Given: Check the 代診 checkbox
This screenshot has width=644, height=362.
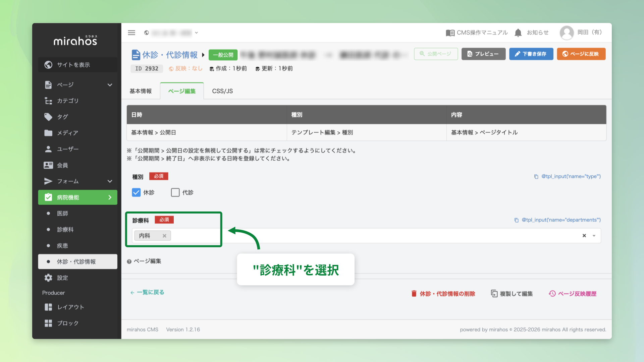Looking at the screenshot, I should point(175,192).
